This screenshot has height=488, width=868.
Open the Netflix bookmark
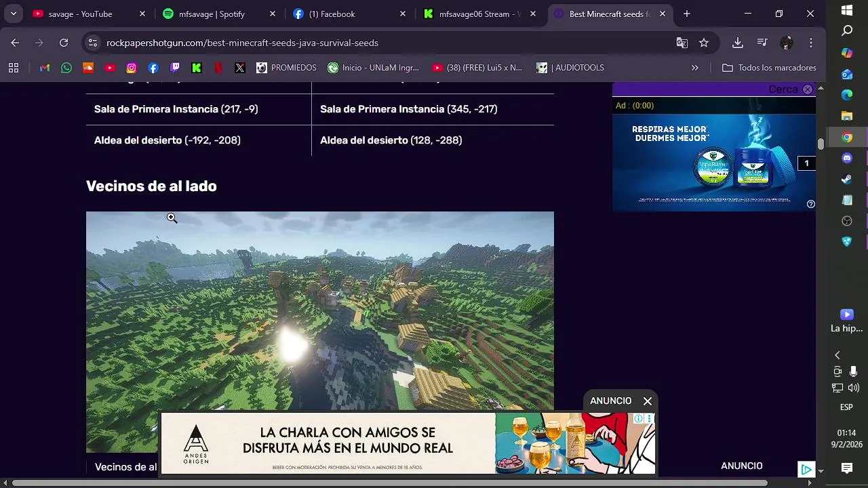pos(218,68)
